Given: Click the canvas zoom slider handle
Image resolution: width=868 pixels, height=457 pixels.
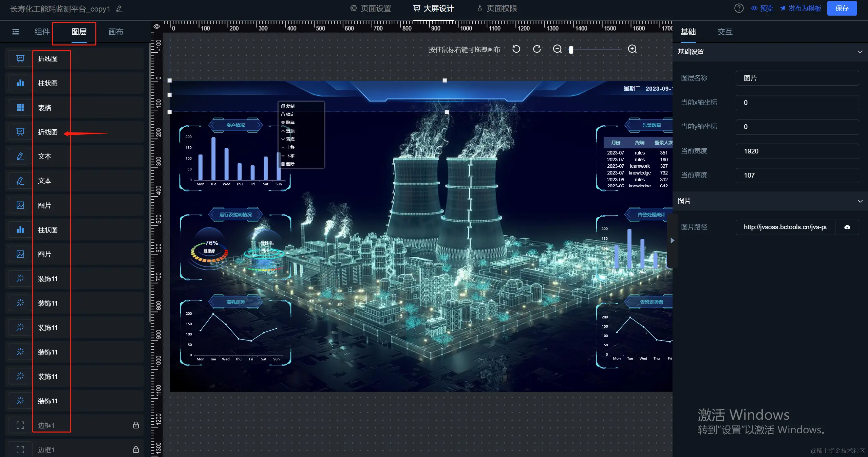Looking at the screenshot, I should 571,50.
